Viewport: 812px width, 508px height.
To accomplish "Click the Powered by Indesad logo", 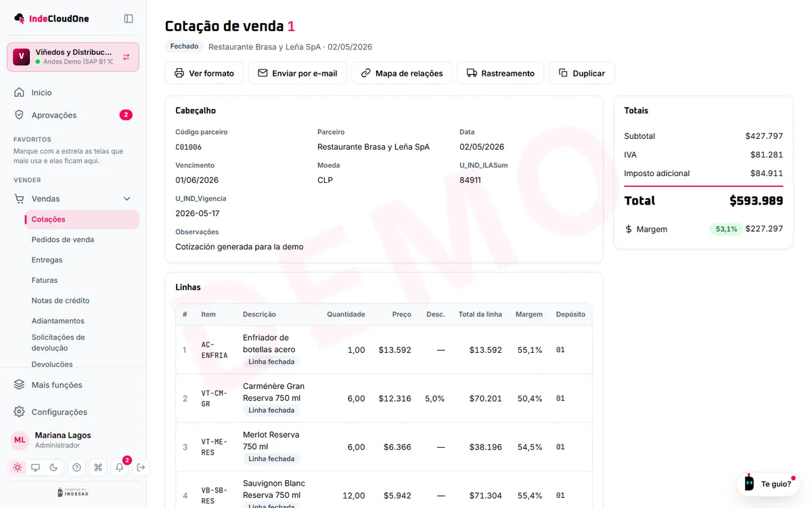I will 73,492.
